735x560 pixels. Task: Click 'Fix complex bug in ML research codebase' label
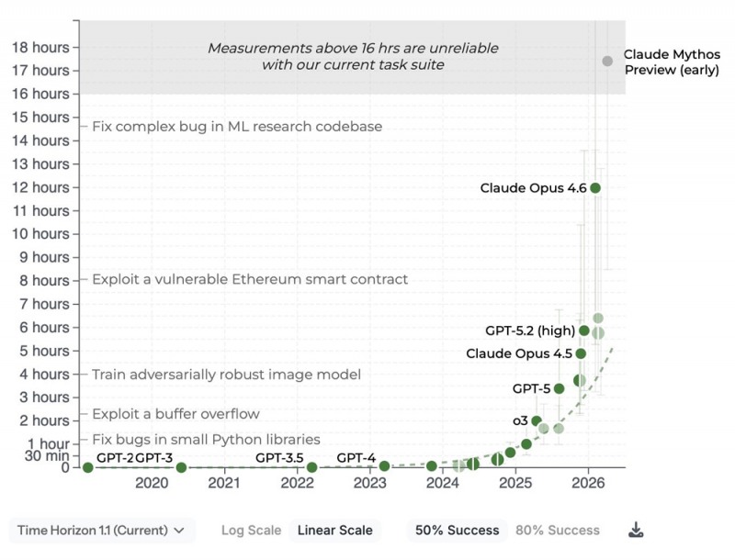[237, 127]
